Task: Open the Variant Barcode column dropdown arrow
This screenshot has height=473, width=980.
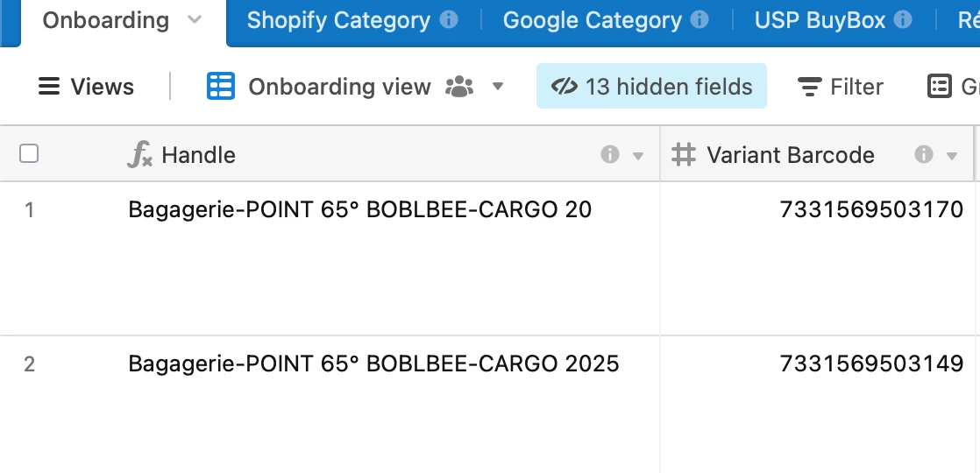Action: coord(952,156)
